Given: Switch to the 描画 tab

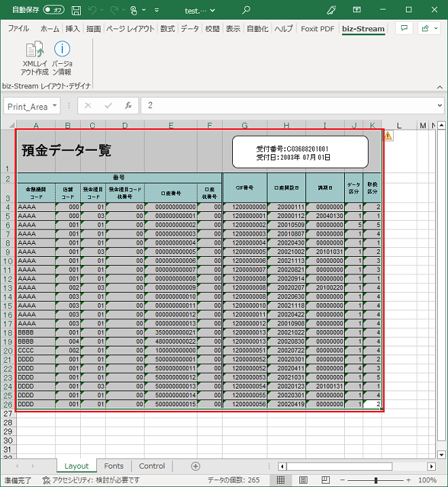Looking at the screenshot, I should tap(94, 29).
